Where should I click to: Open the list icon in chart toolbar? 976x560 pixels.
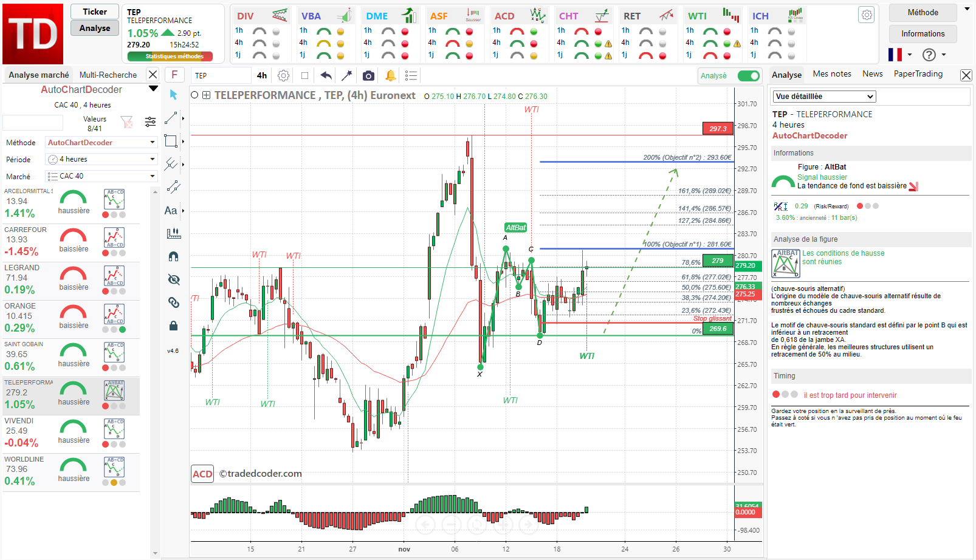[411, 75]
